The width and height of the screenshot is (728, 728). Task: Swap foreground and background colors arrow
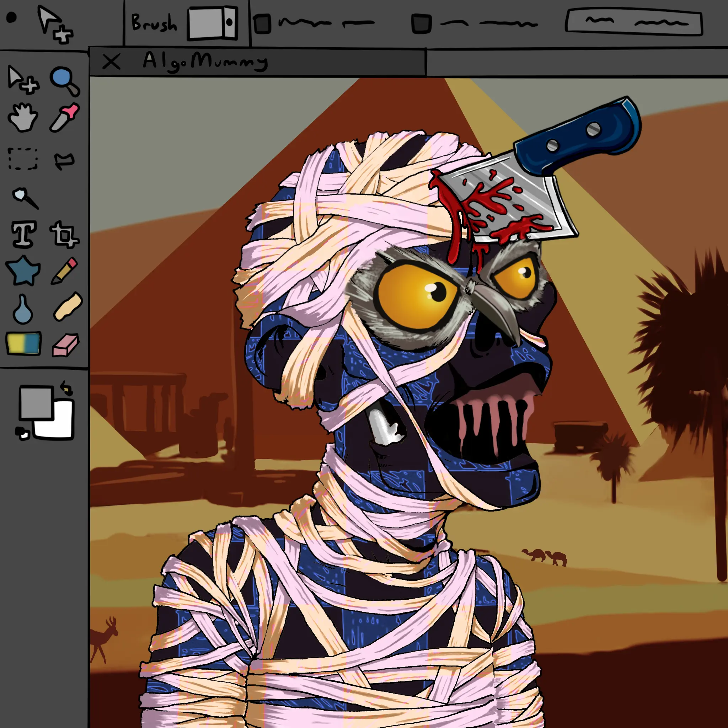[x=67, y=388]
